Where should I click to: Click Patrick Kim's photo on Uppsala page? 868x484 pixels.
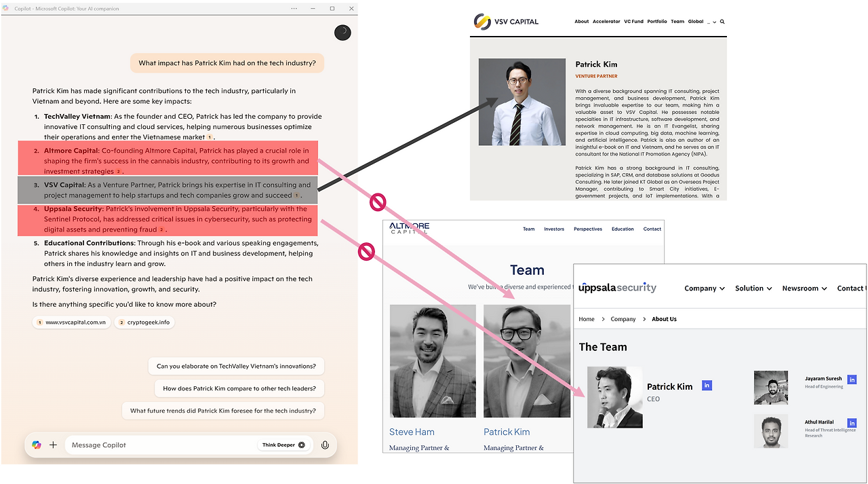click(x=615, y=397)
